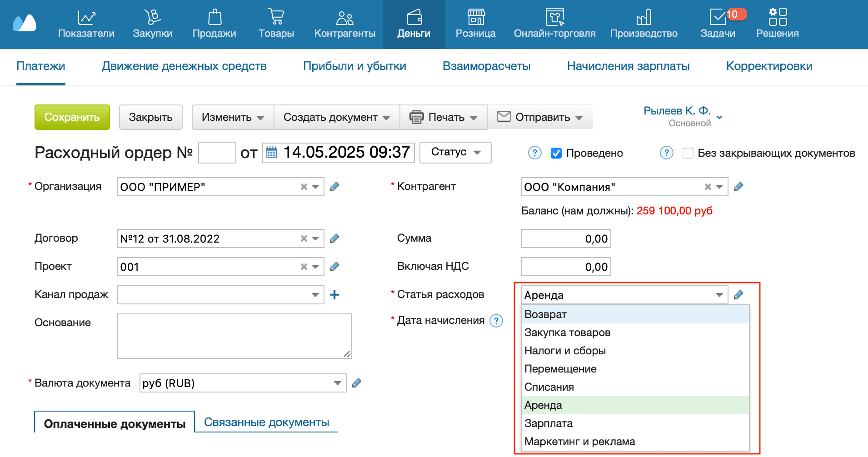
Task: Open Движение денежных средств link
Action: (x=184, y=66)
